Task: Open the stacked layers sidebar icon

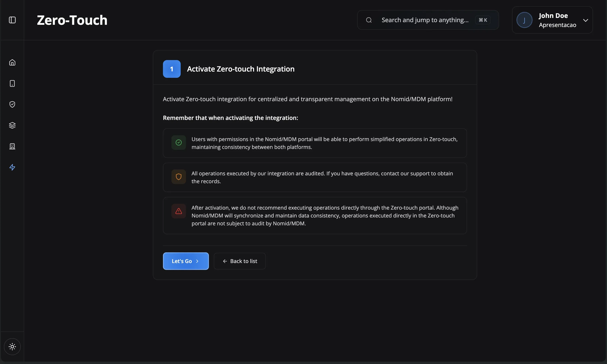Action: [x=12, y=125]
